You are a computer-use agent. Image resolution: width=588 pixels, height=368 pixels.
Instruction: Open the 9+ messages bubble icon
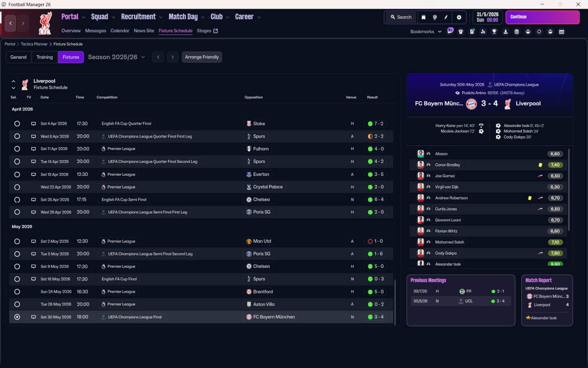(x=450, y=31)
